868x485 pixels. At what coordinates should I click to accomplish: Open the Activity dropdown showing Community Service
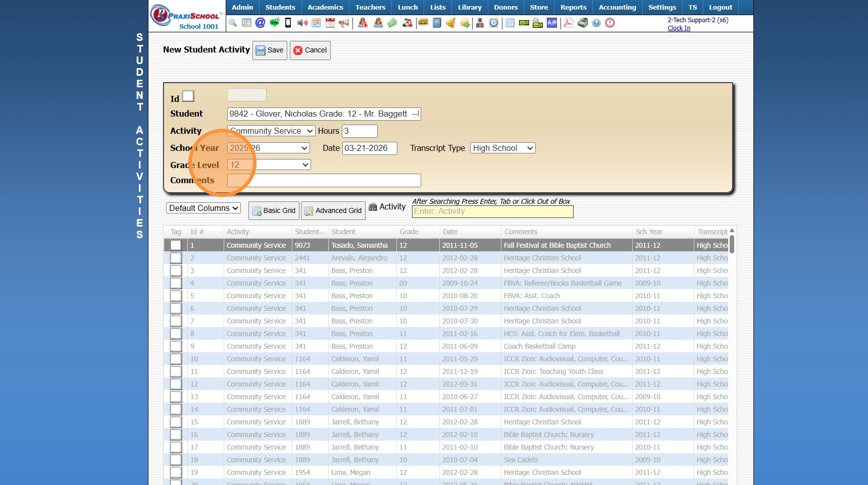pyautogui.click(x=271, y=131)
